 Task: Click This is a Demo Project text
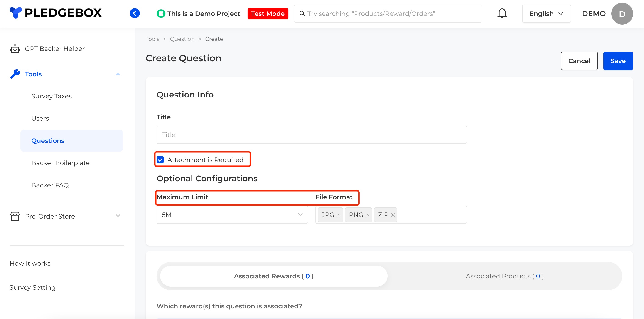click(204, 14)
